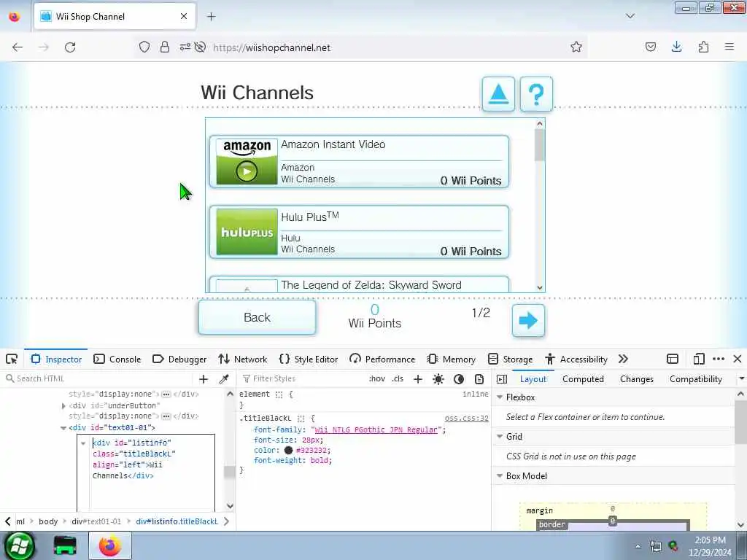The image size is (747, 560).
Task: Open a new browser tab
Action: click(x=212, y=17)
